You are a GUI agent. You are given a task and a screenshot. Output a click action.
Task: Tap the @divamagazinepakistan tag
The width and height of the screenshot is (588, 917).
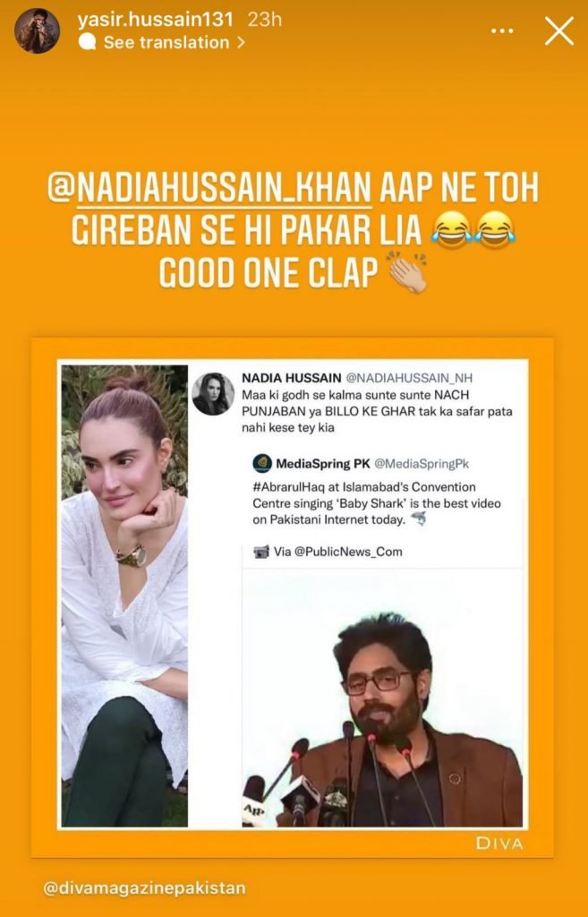[x=144, y=888]
